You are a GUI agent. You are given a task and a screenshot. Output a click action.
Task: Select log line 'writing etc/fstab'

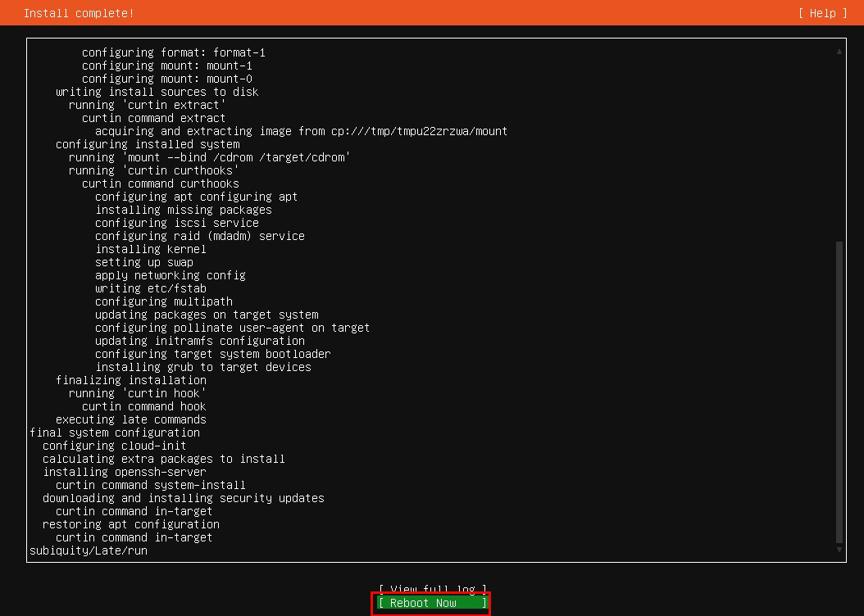pyautogui.click(x=151, y=288)
